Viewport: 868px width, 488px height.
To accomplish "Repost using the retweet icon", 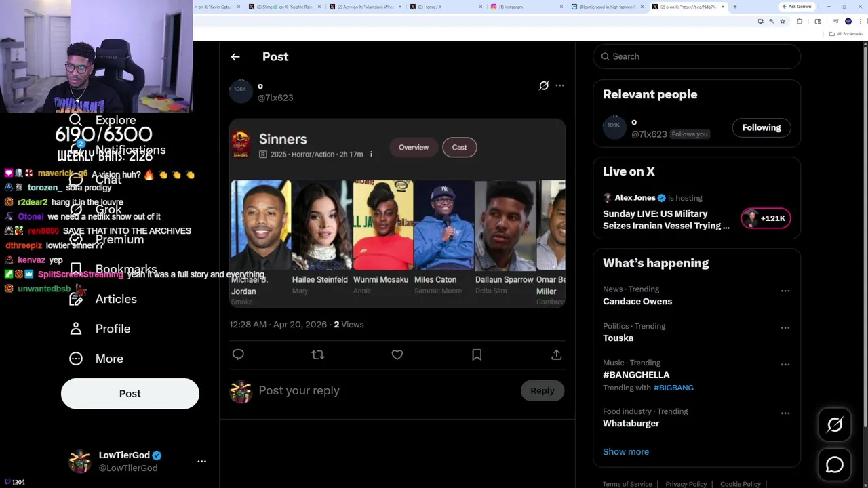I will click(317, 354).
